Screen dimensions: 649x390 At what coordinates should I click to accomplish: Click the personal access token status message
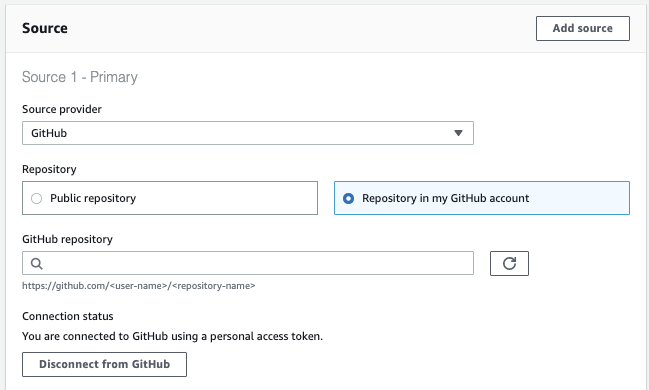coord(172,336)
